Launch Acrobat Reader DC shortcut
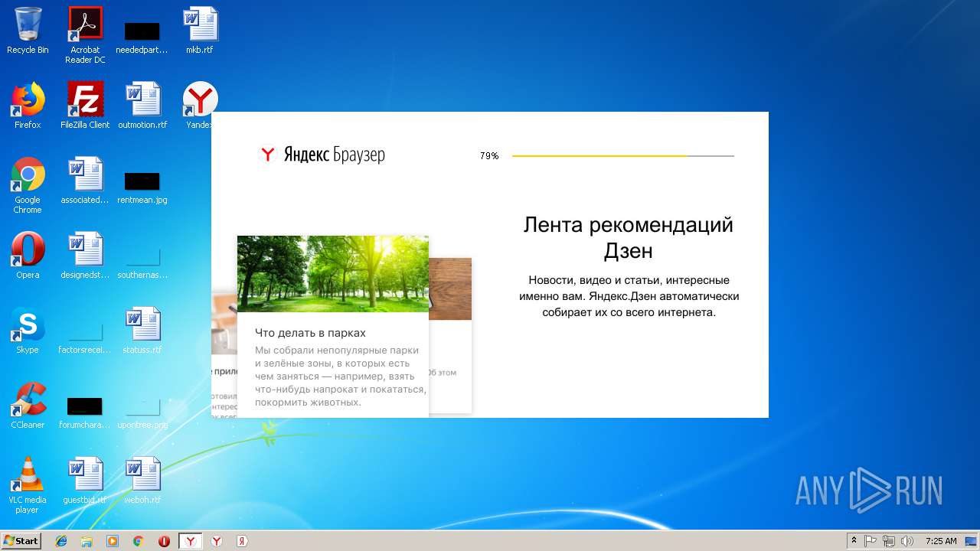 [85, 34]
